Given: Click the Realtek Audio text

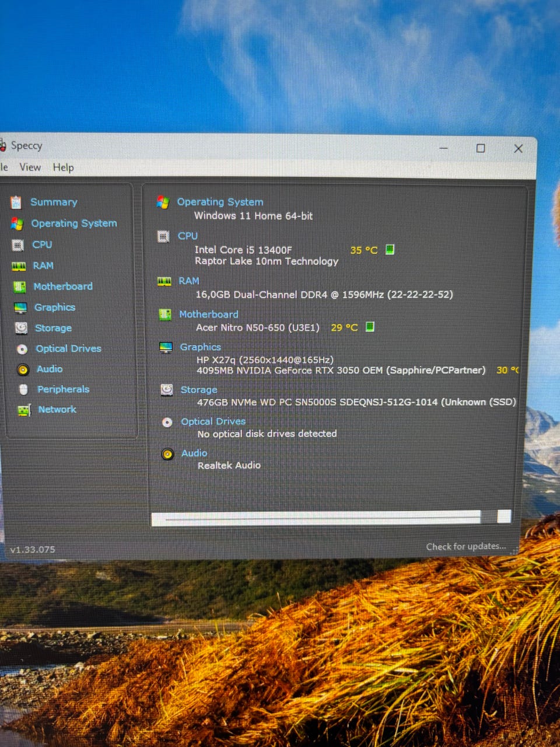Looking at the screenshot, I should point(229,465).
